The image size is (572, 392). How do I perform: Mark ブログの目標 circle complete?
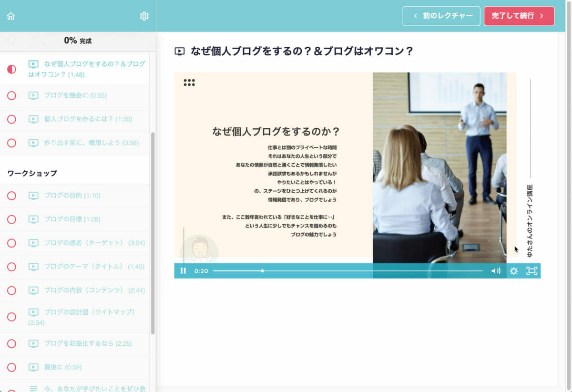[11, 219]
